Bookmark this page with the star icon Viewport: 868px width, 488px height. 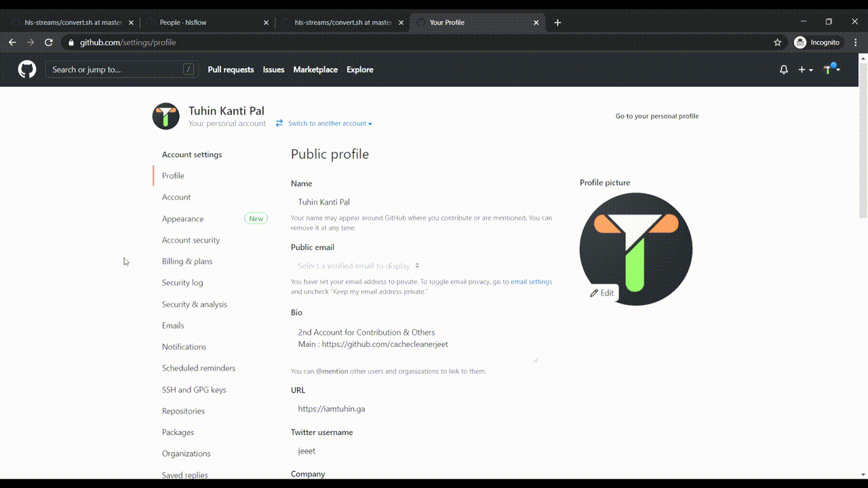click(x=778, y=42)
